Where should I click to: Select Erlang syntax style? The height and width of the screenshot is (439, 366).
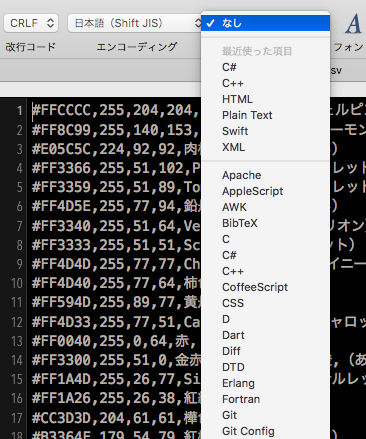[265, 383]
